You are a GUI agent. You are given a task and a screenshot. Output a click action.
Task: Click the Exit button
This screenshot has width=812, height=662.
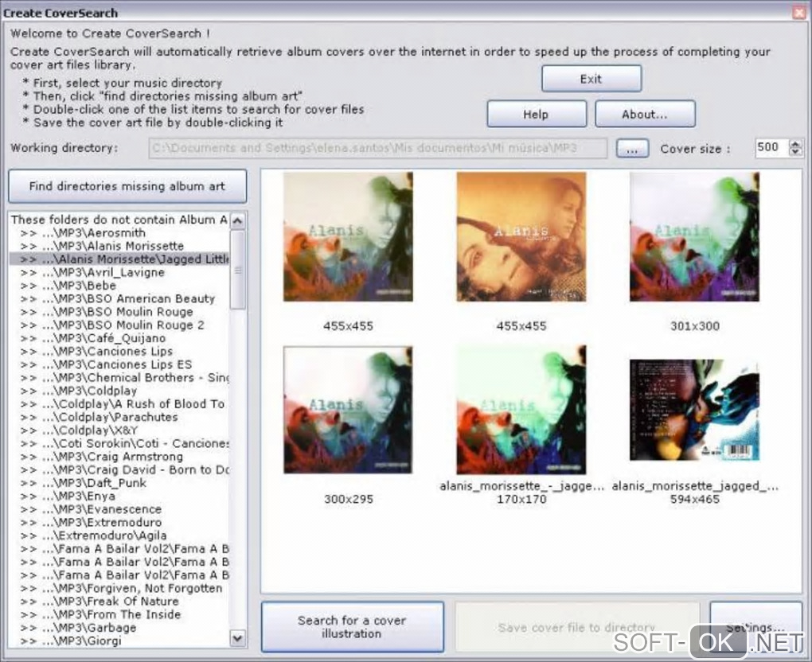[591, 79]
